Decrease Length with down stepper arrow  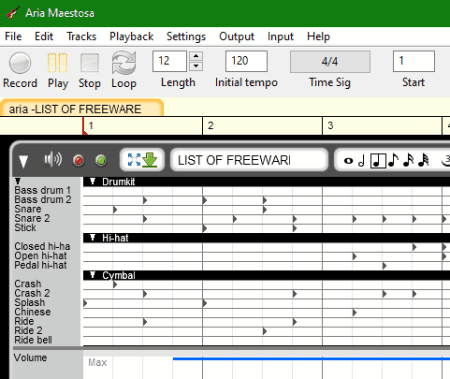(196, 66)
